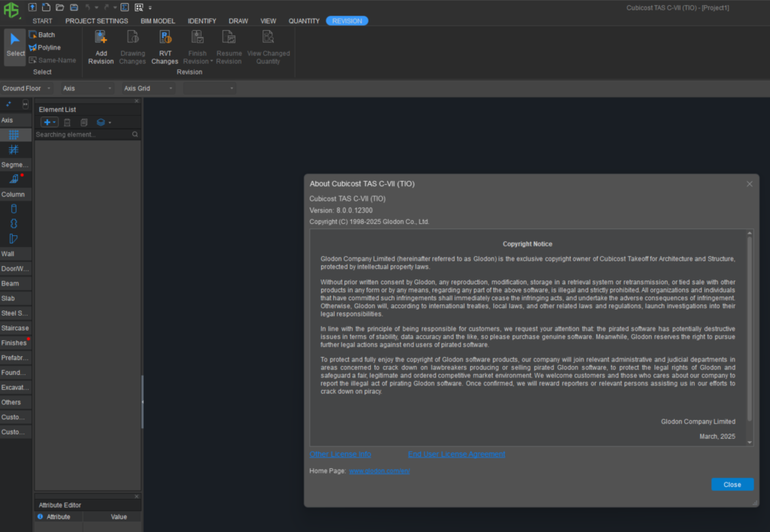Select the Batch selection tool
770x532 pixels.
pyautogui.click(x=42, y=35)
